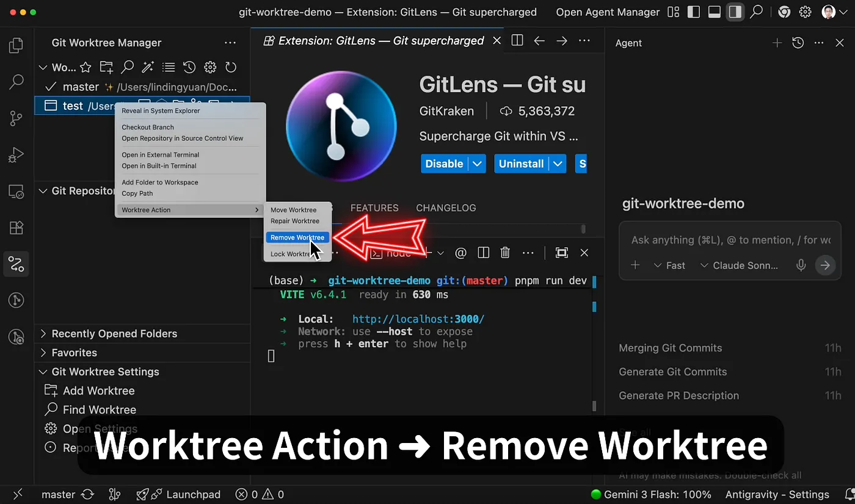Screen dimensions: 855x504
Task: Collapse the Worktree section chevron
Action: 43,68
